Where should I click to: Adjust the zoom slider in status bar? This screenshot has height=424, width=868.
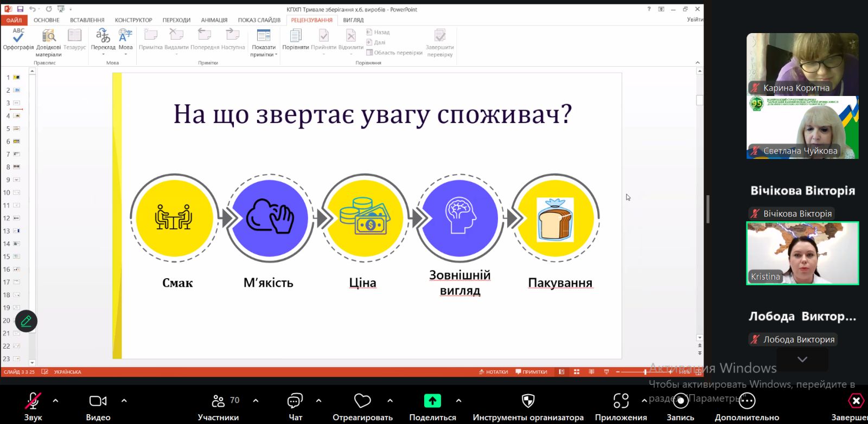[644, 372]
